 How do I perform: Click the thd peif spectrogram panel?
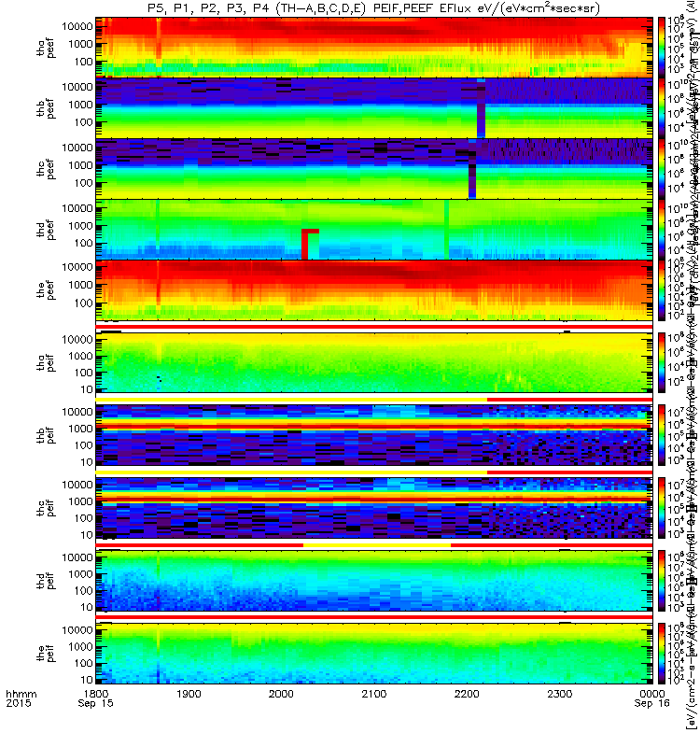point(374,581)
